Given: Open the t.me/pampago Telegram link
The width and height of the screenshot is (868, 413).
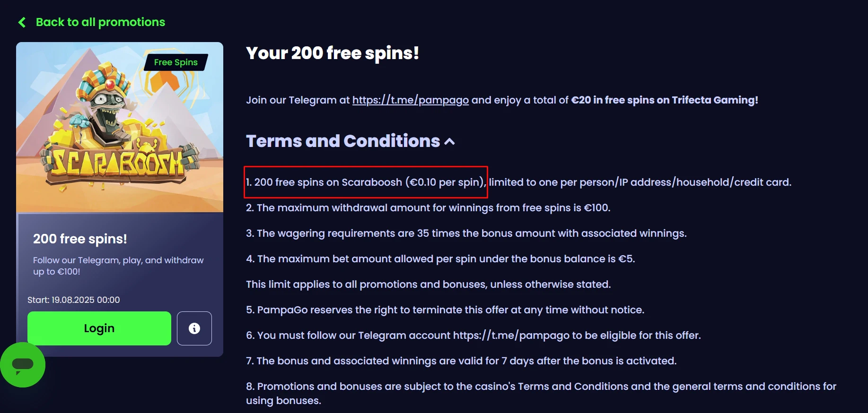Looking at the screenshot, I should pos(411,100).
